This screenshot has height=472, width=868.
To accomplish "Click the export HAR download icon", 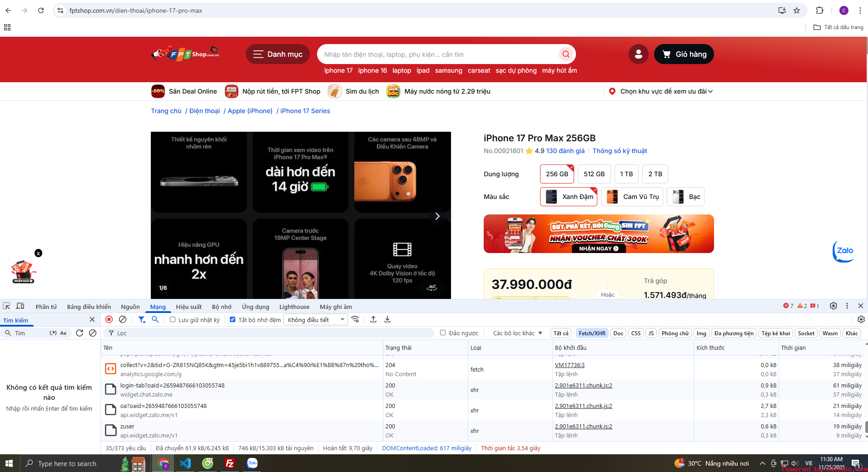I will pos(387,319).
